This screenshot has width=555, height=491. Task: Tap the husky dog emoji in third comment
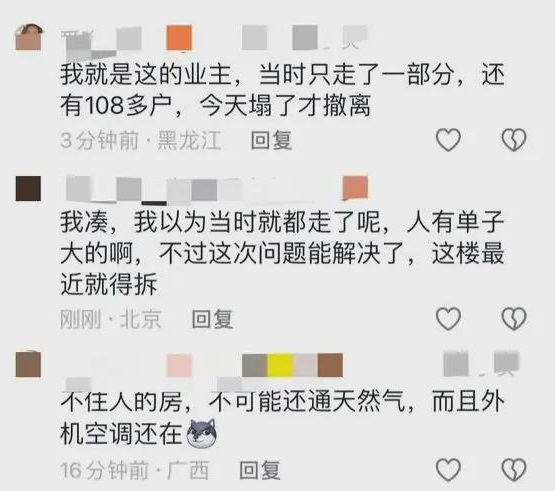pos(201,433)
